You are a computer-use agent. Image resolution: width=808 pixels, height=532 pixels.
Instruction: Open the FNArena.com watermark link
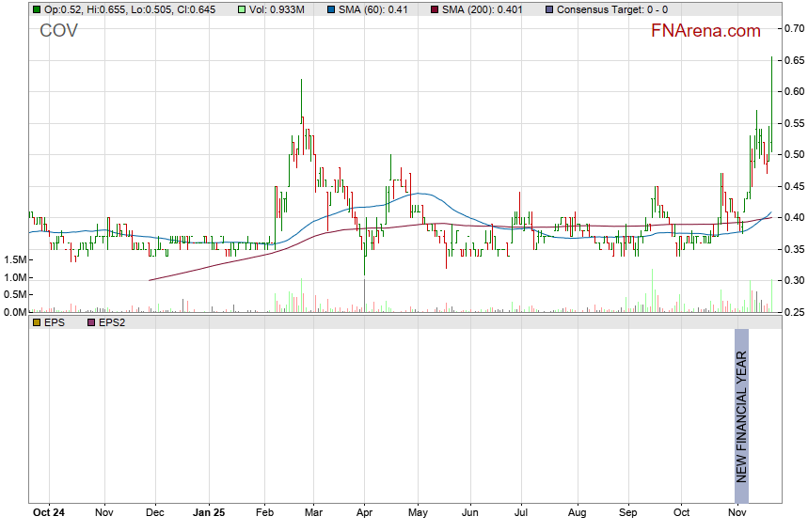(x=705, y=31)
